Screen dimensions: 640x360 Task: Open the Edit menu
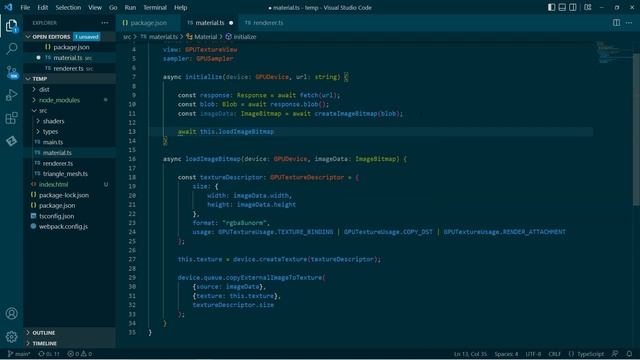click(42, 7)
